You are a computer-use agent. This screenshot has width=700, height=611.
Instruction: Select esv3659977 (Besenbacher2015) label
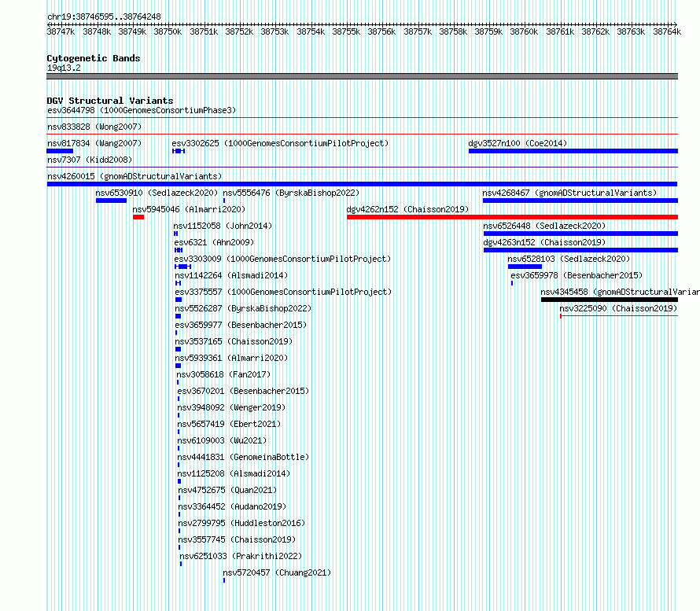pos(241,325)
